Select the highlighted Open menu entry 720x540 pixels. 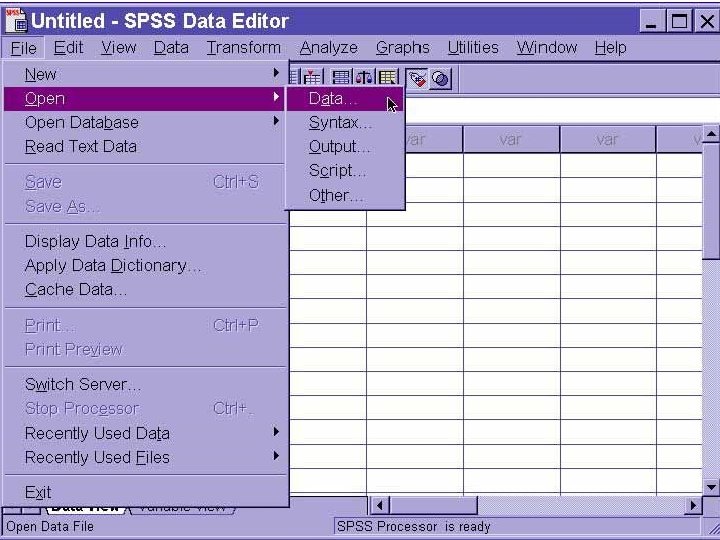coord(146,99)
